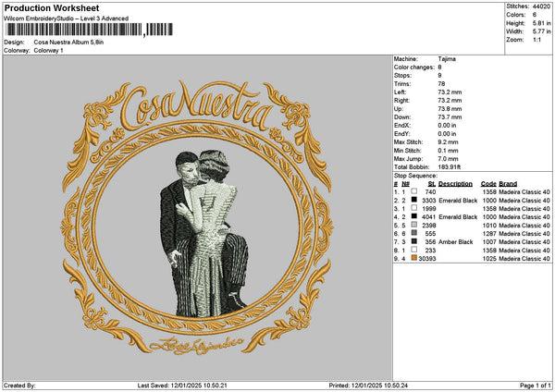Click the Emerald Black description in stop 4
The image size is (555, 392).
tap(458, 217)
